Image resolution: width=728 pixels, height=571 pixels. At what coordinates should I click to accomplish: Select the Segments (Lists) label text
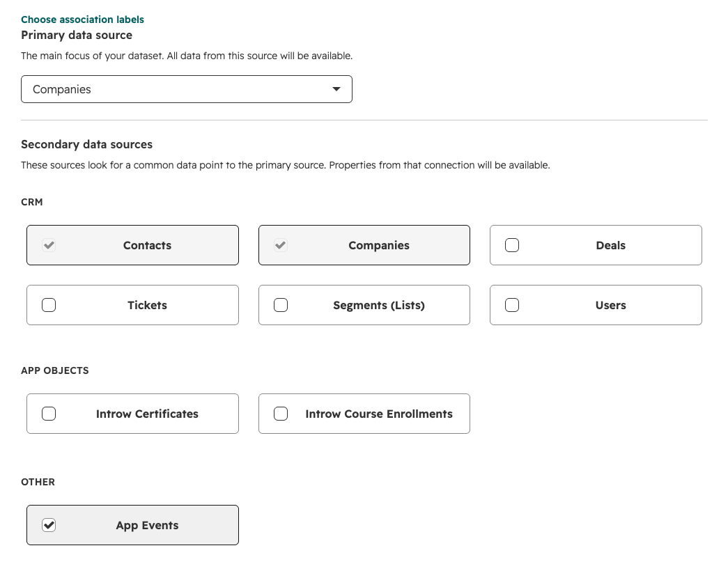(x=379, y=305)
